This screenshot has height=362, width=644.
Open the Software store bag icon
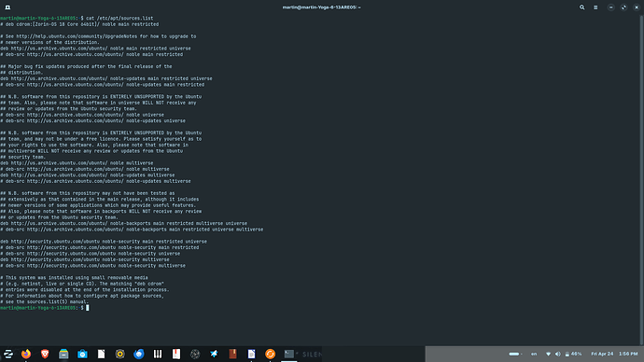coord(82,354)
